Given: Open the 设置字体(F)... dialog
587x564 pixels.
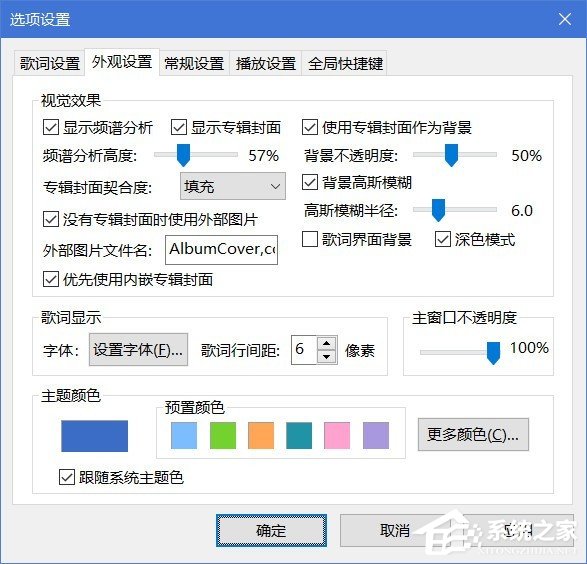Looking at the screenshot, I should click(138, 350).
